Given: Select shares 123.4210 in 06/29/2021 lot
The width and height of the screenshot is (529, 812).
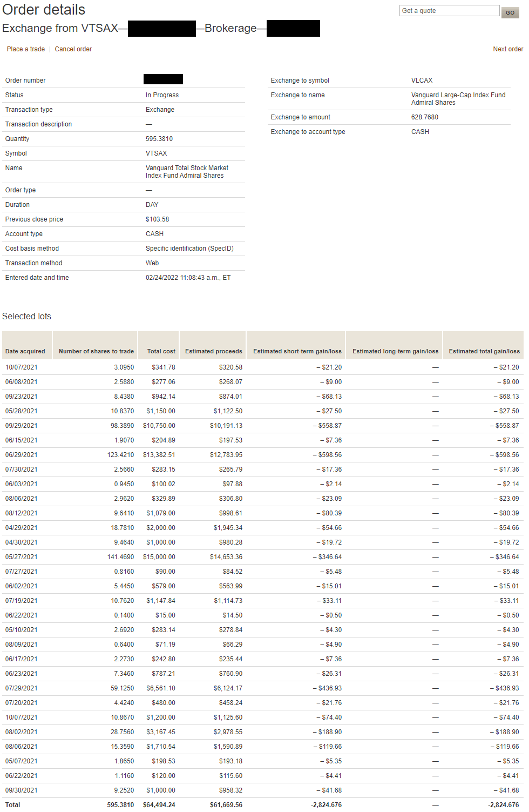Looking at the screenshot, I should coord(121,455).
